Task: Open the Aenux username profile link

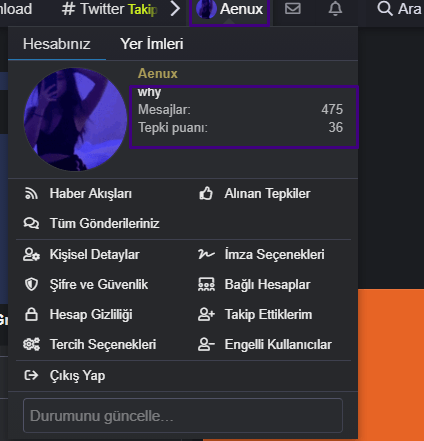Action: click(x=158, y=73)
